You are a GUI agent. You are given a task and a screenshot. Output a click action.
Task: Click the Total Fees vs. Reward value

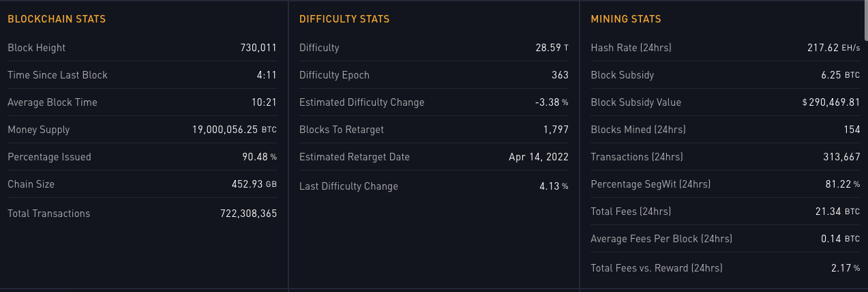point(845,268)
